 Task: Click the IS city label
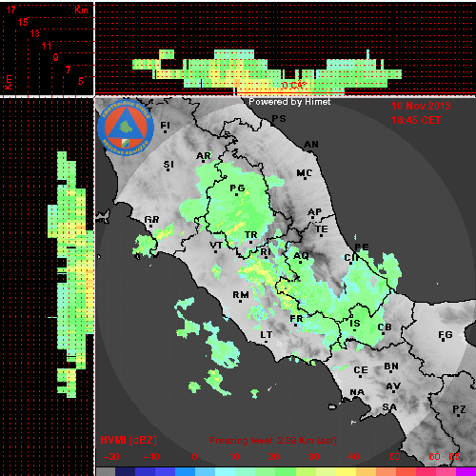[355, 323]
